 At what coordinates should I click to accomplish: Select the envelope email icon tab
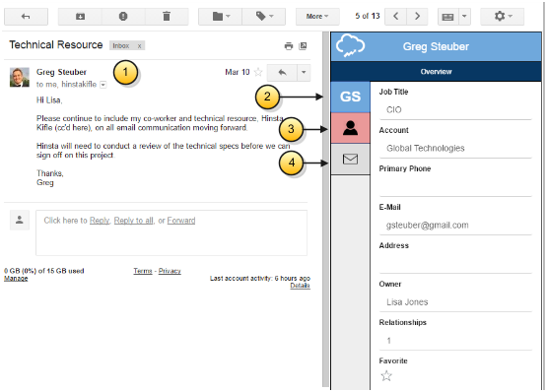(x=350, y=160)
